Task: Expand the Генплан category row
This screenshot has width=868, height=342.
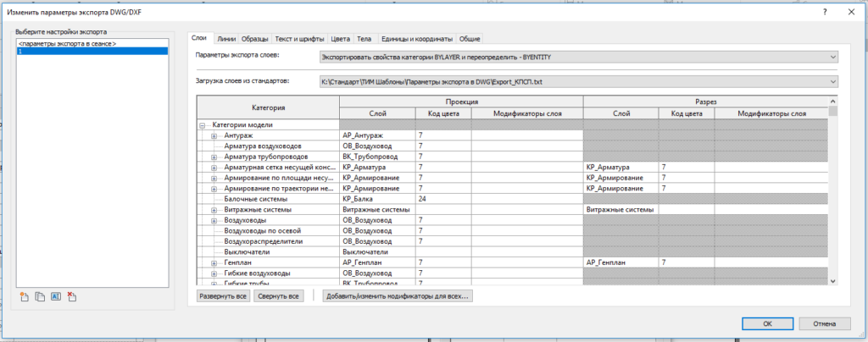Action: point(214,263)
